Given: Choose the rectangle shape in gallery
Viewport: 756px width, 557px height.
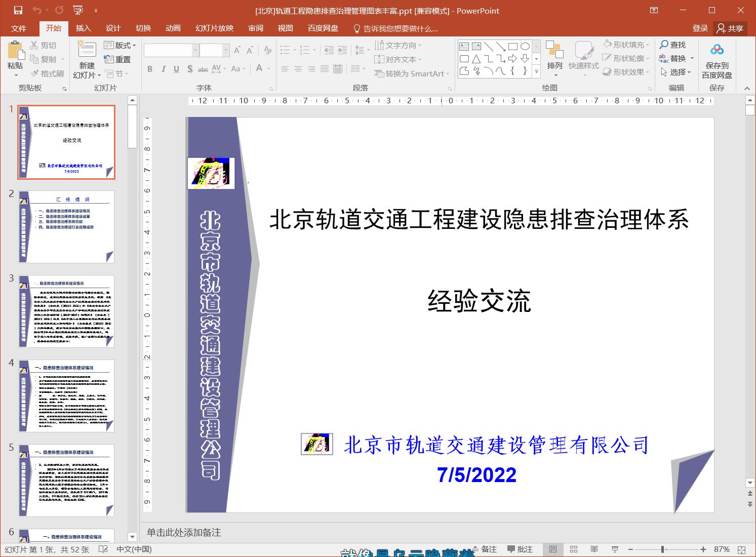Looking at the screenshot, I should pos(512,47).
